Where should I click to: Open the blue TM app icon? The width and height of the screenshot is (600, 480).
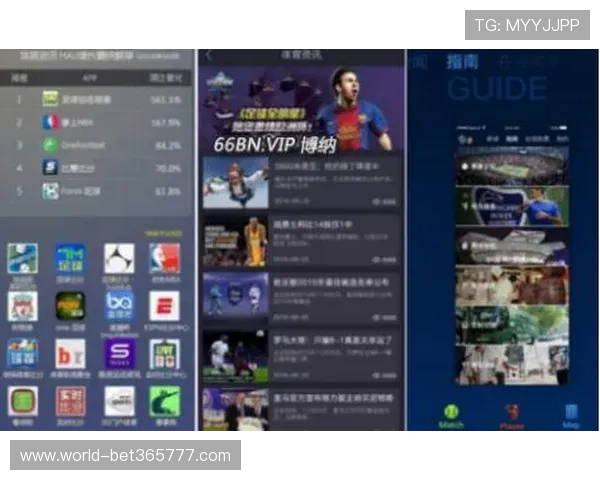70,258
